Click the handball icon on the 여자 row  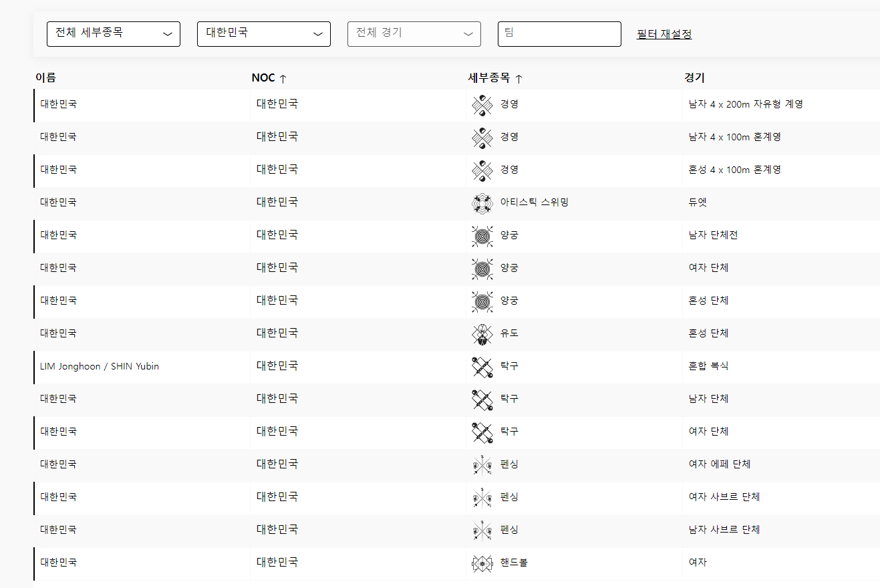(x=482, y=562)
